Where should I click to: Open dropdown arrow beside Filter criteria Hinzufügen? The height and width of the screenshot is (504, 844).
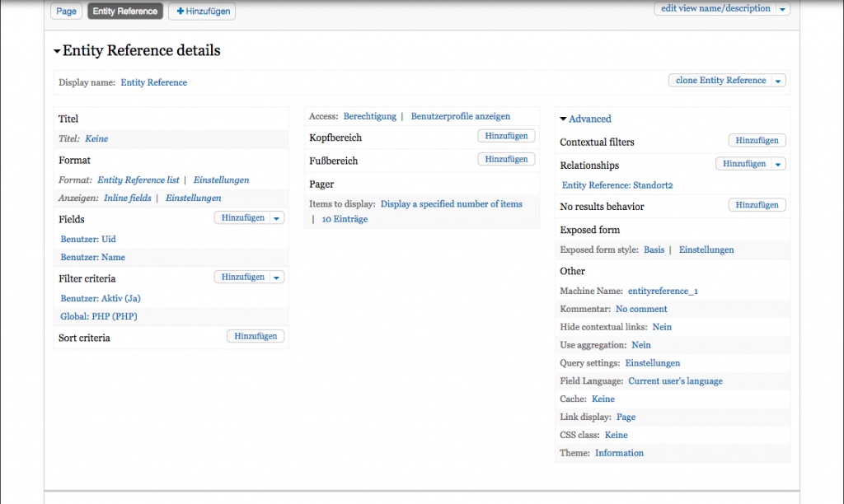277,278
